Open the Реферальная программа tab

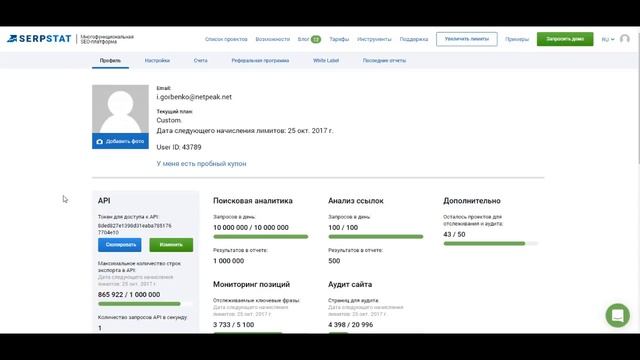[x=260, y=60]
